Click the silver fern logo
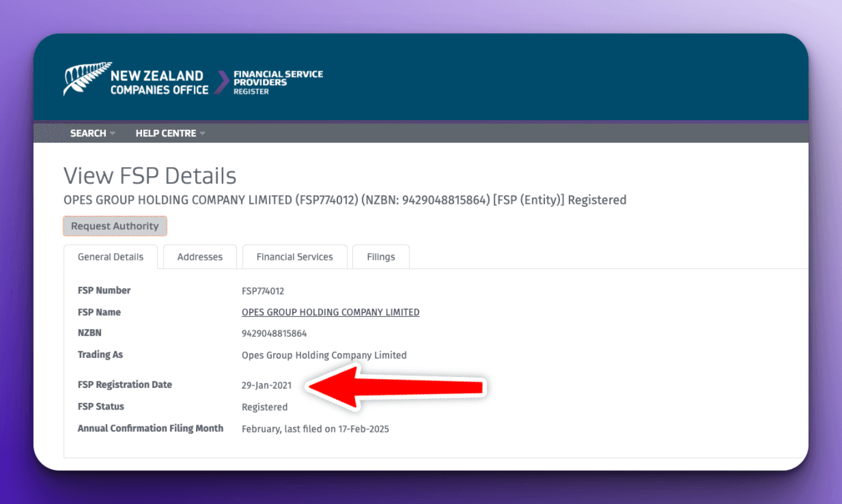Viewport: 842px width, 504px height. point(87,78)
